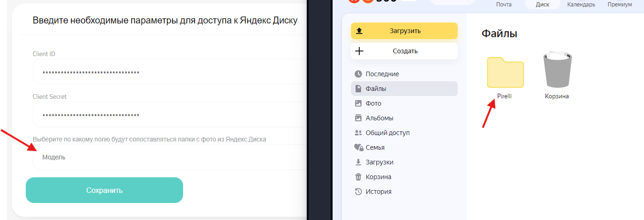Open Загрузки in the sidebar

404,162
